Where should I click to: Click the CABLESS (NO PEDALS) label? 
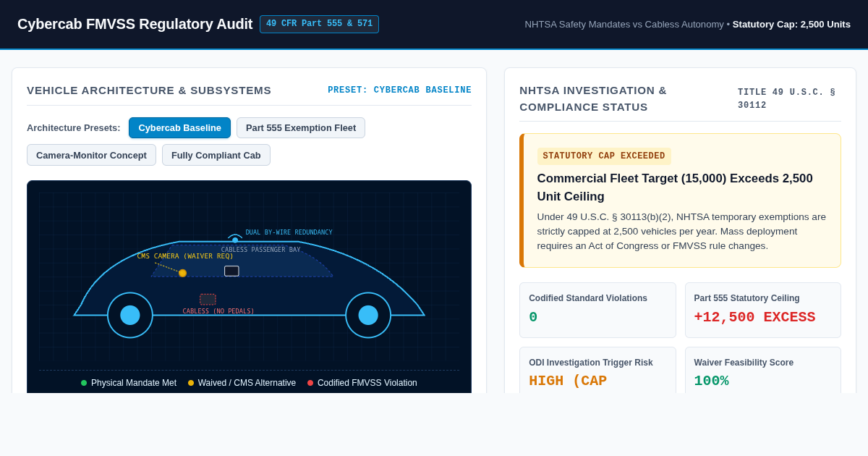coord(218,311)
